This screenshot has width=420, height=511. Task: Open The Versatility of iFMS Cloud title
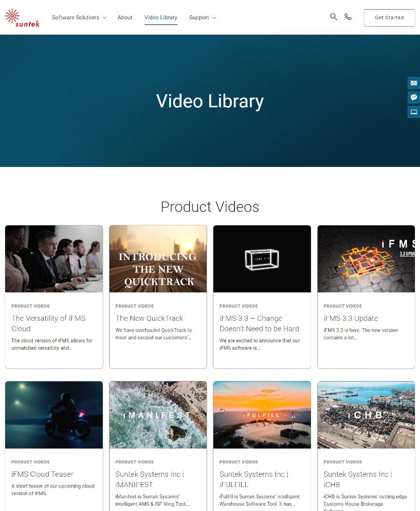48,323
